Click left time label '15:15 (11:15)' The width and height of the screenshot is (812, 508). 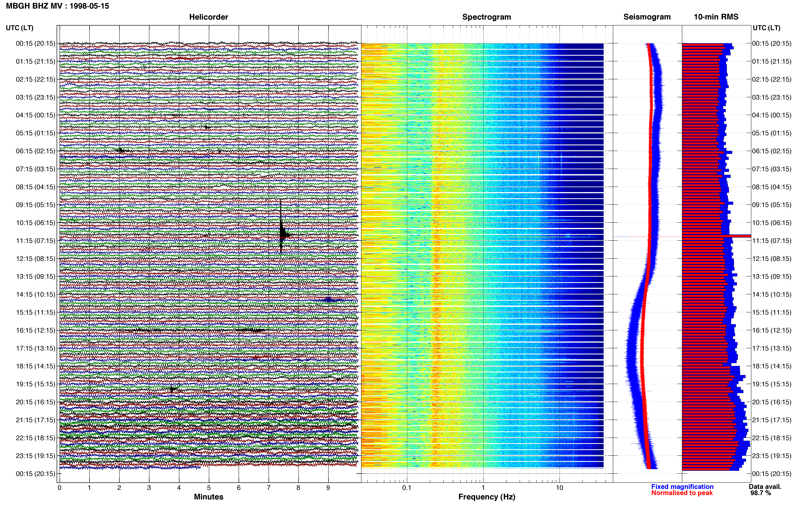point(36,313)
